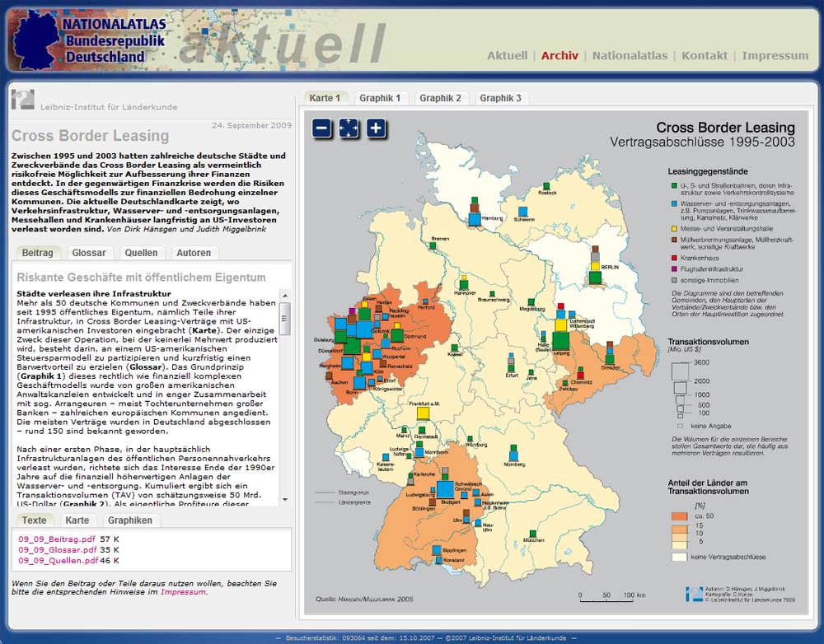Open Impressum in top navigation

[775, 56]
